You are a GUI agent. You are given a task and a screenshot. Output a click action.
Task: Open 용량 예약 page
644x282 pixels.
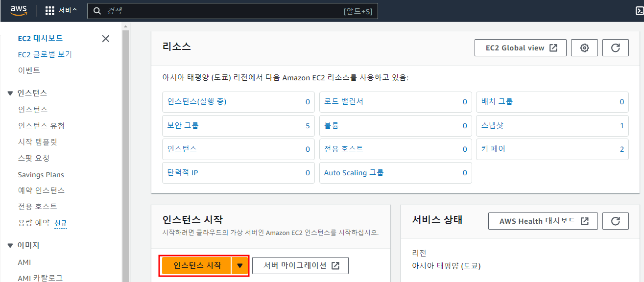[33, 223]
